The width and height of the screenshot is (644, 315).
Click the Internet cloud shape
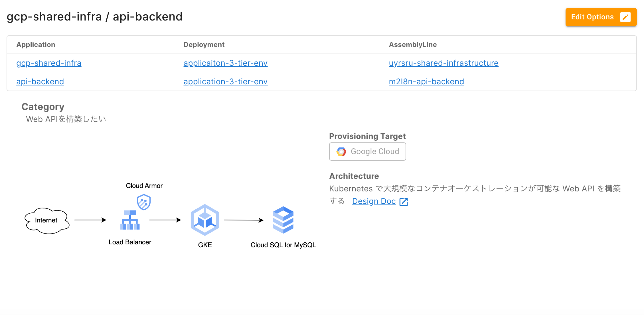click(47, 220)
